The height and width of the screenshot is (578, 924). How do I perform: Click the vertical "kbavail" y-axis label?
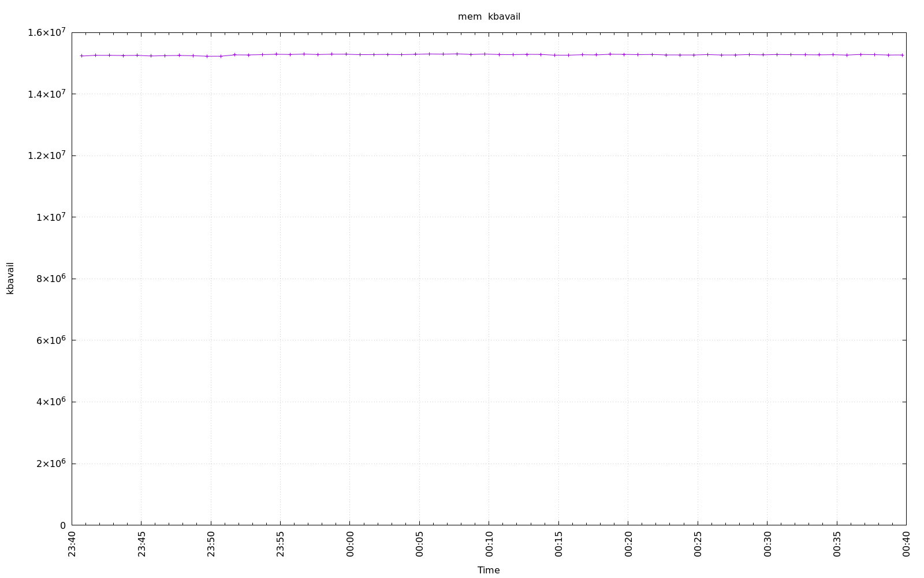[10, 278]
